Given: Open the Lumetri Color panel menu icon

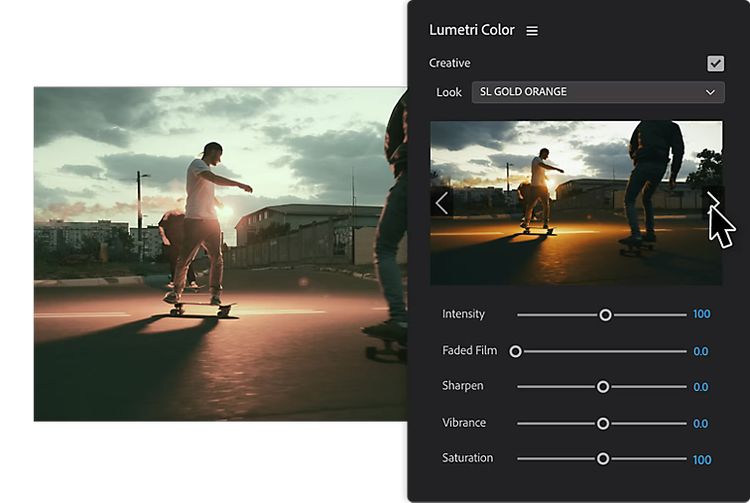Looking at the screenshot, I should point(532,31).
